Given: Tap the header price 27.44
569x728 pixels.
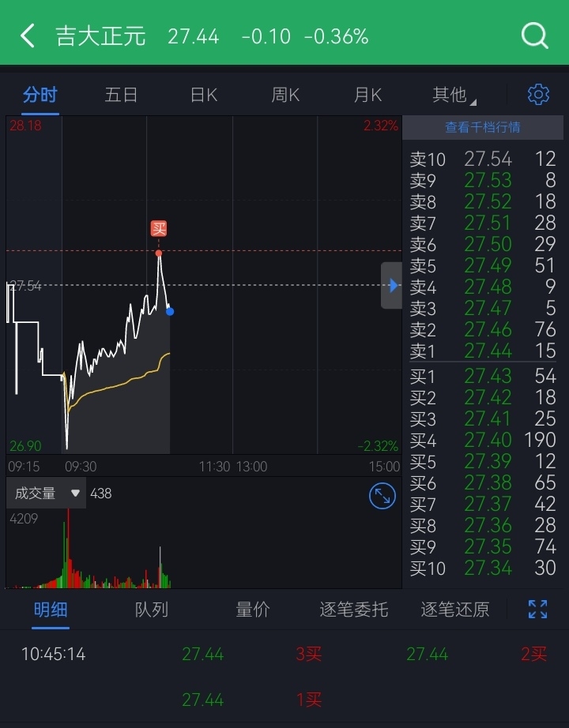Looking at the screenshot, I should click(x=193, y=36).
